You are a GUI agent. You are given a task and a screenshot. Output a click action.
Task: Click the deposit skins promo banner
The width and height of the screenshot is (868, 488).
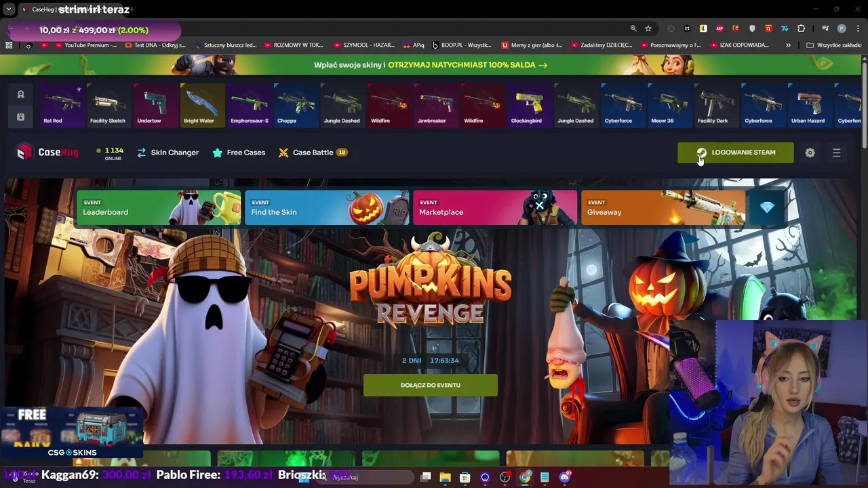(431, 65)
